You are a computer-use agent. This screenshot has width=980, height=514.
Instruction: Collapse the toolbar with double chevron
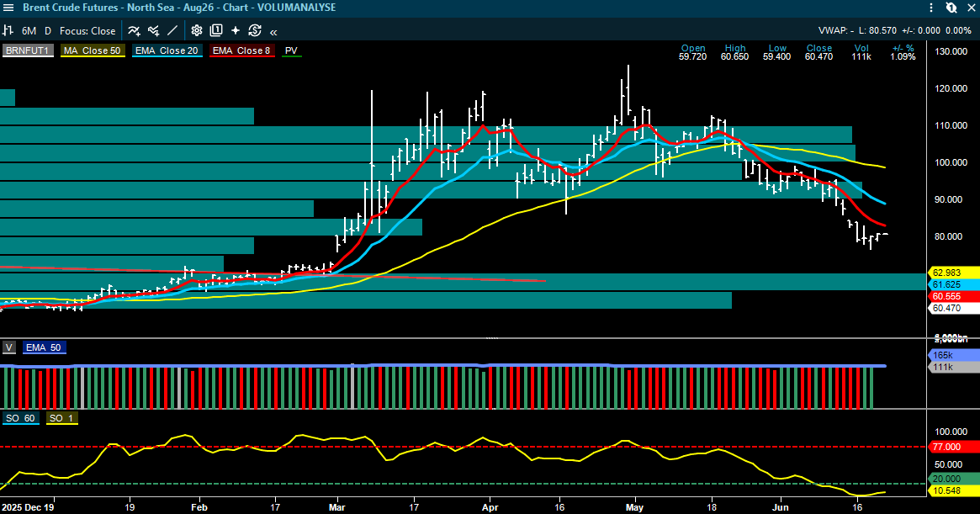click(x=273, y=32)
